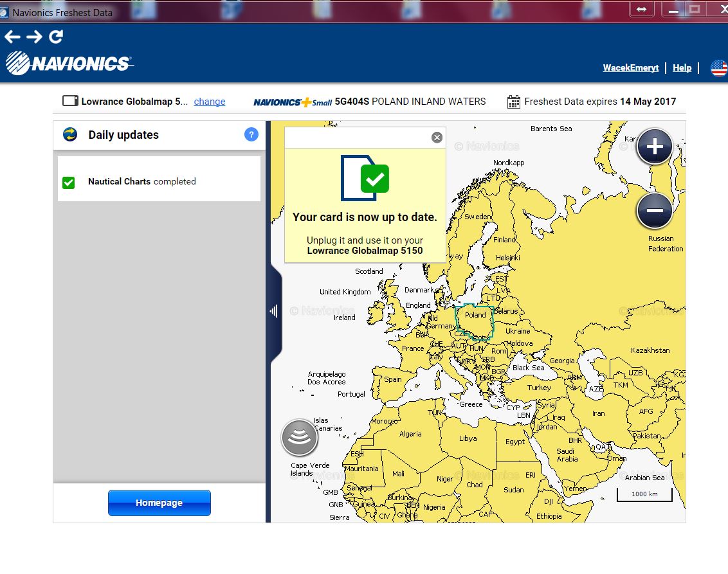Click the '5G404S POLAND INLAND WATERS' text
This screenshot has height=574, width=728.
[x=410, y=102]
